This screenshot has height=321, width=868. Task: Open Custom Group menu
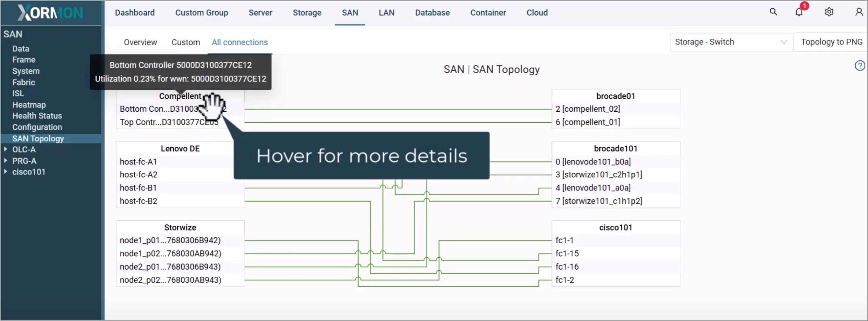tap(201, 13)
